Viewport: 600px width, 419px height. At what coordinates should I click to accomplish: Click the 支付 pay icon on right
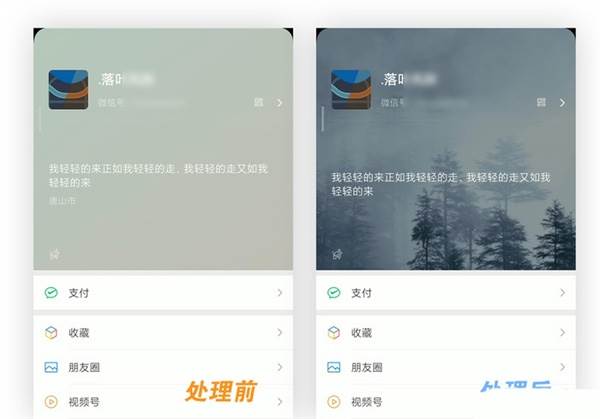pos(334,293)
